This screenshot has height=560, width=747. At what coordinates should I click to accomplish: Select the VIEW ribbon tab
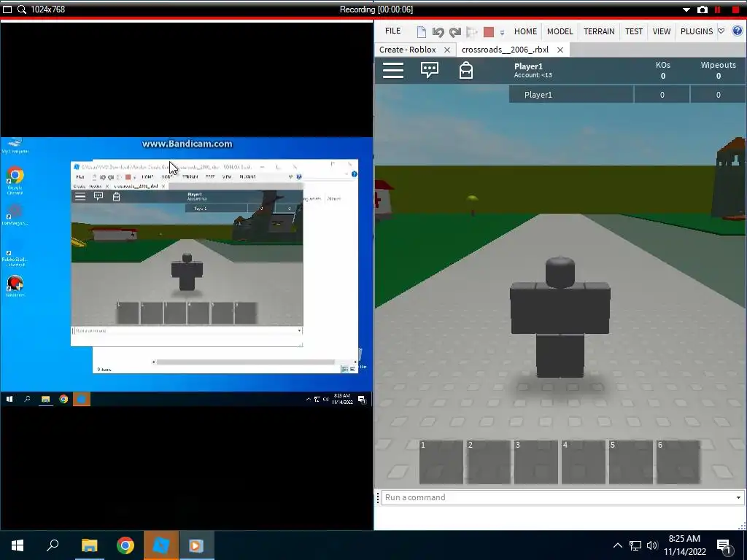[x=661, y=31]
